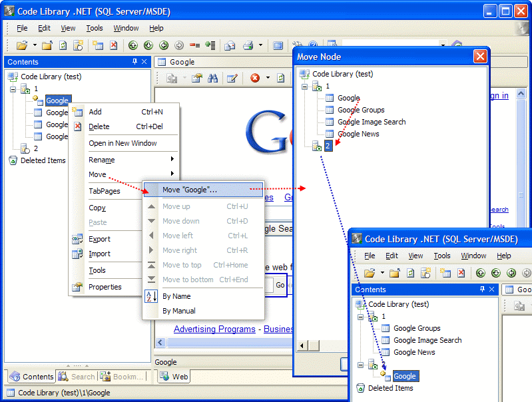Screen dimensions: 532x402
Task: Click the green Move up icon in main toolbar
Action: pos(133,45)
